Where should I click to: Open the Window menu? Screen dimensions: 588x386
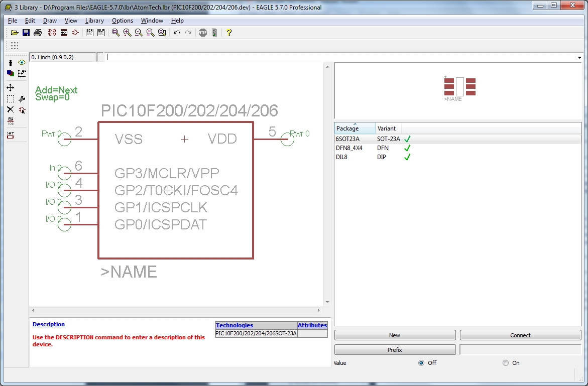(152, 21)
